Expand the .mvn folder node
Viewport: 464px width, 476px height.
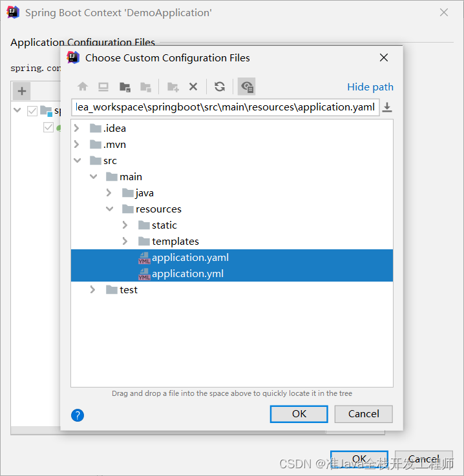pos(77,144)
